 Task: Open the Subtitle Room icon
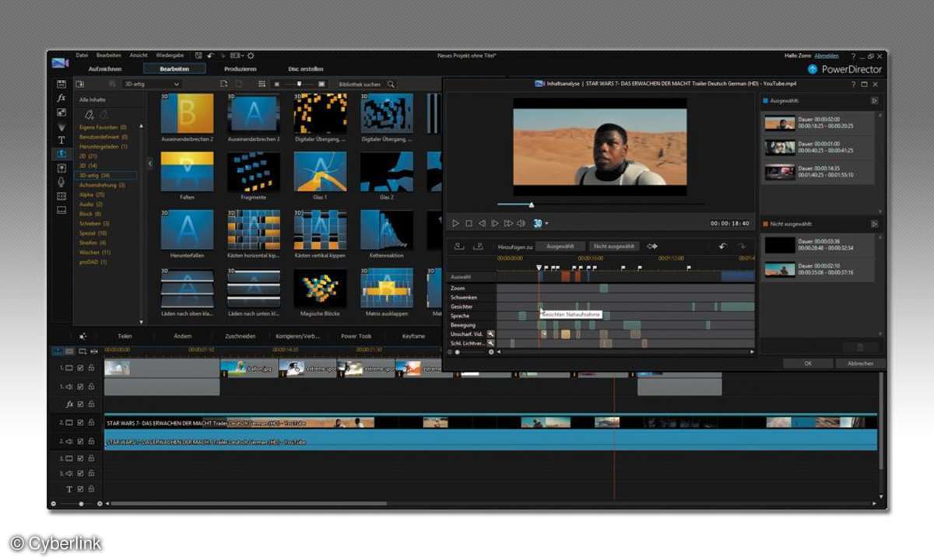pos(61,209)
